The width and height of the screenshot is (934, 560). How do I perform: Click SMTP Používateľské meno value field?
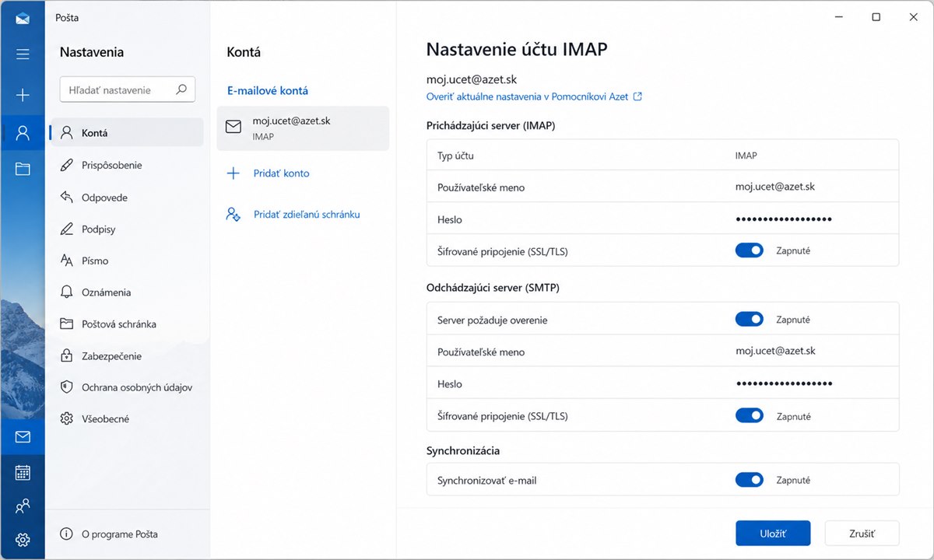775,351
